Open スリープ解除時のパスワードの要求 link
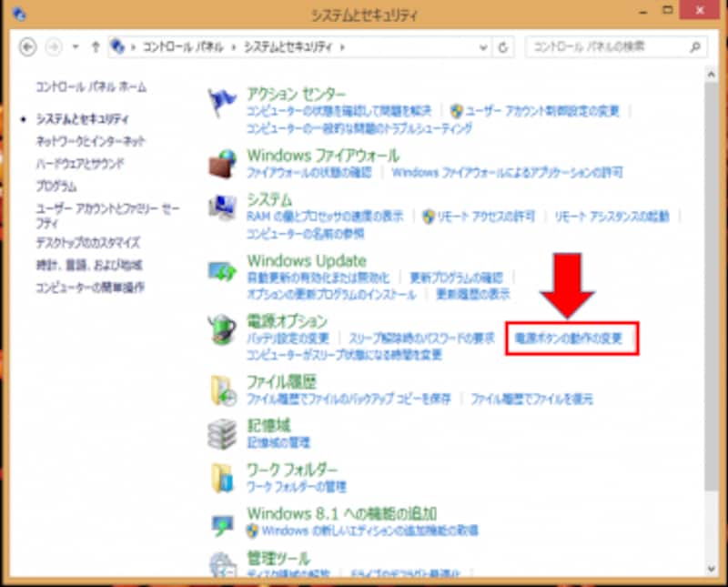Screen dimensions: 728x587 pos(421,338)
